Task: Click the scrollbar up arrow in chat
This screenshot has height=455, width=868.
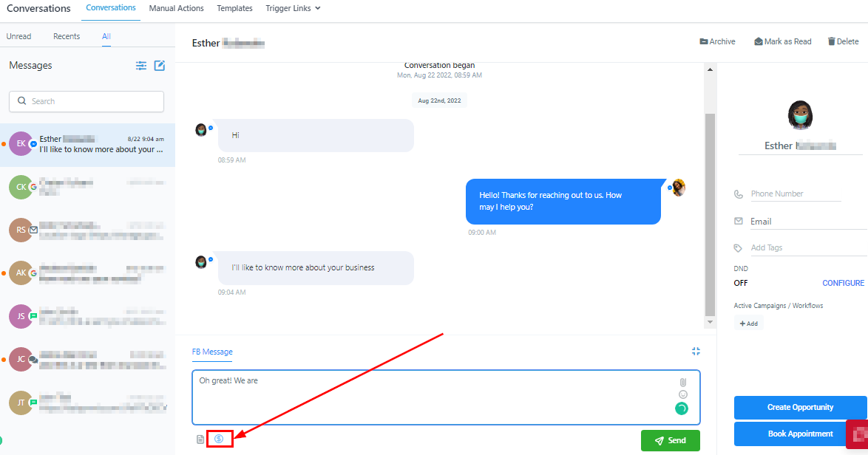Action: (711, 69)
